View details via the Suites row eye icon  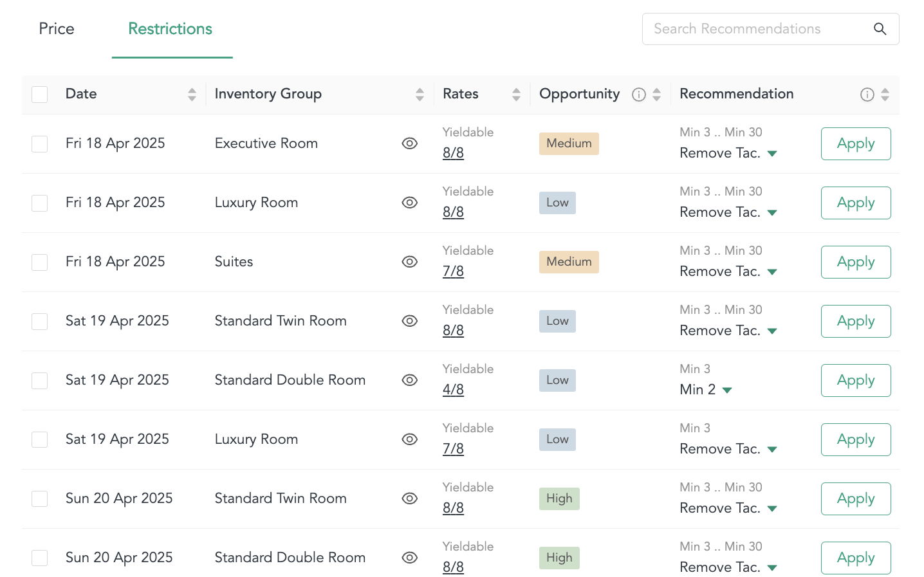[x=410, y=262]
